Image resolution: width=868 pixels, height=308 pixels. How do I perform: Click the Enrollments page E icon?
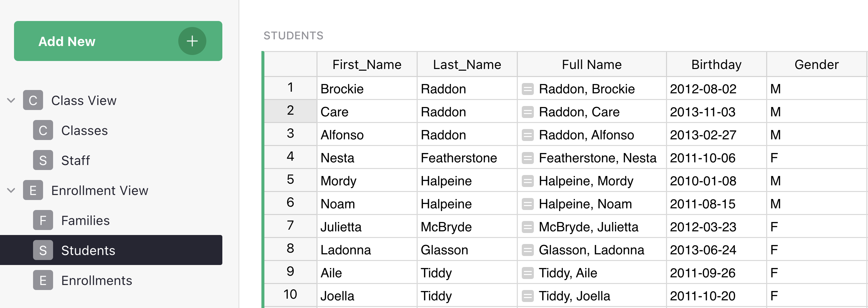point(43,280)
